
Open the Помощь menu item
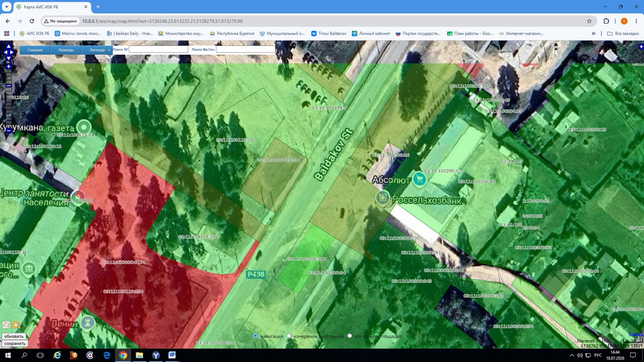point(66,50)
